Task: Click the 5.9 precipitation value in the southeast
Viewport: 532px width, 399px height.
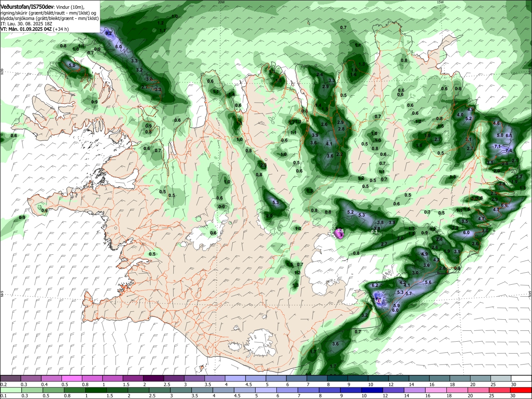Action: [x=397, y=305]
